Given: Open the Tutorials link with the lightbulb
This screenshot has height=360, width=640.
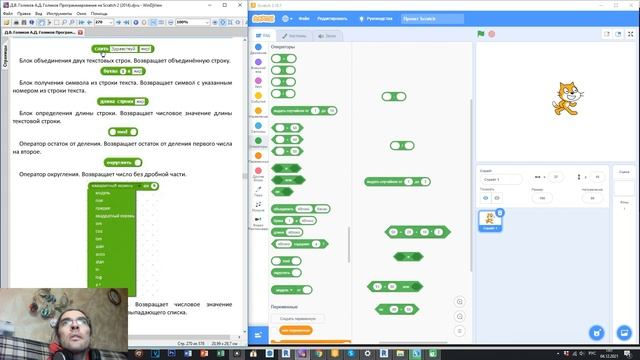Looking at the screenshot, I should 376,19.
